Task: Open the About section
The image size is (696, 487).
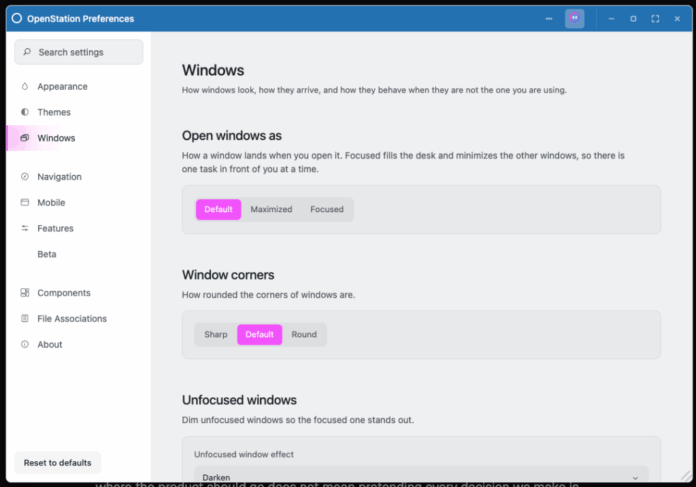Action: [x=79, y=344]
